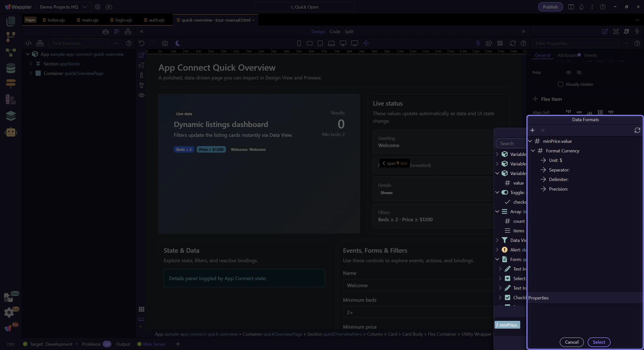Click the Print visible eye icon
Screen dimensions: 644x350
[569, 72]
